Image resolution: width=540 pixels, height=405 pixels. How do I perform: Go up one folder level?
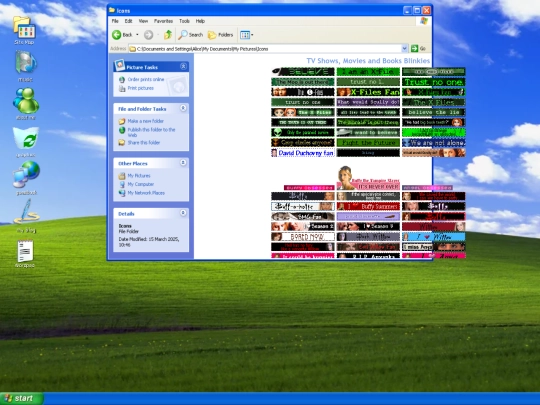(x=168, y=34)
